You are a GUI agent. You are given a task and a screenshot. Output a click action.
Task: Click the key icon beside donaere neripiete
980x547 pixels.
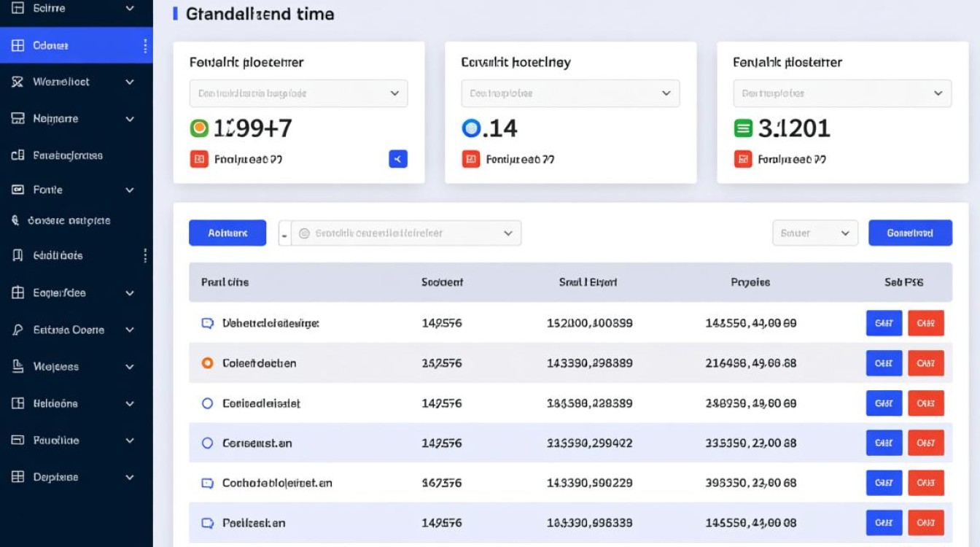point(15,220)
